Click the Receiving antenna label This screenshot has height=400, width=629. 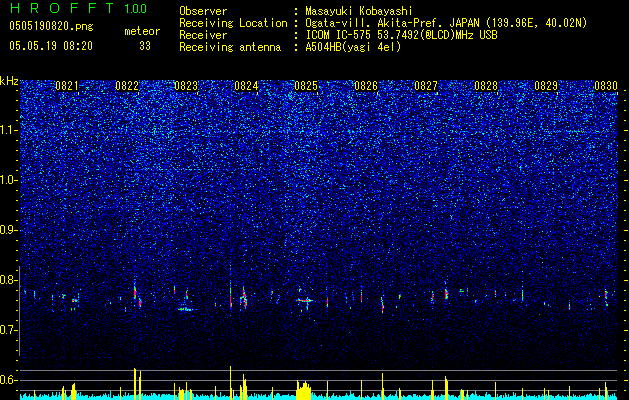[x=230, y=47]
